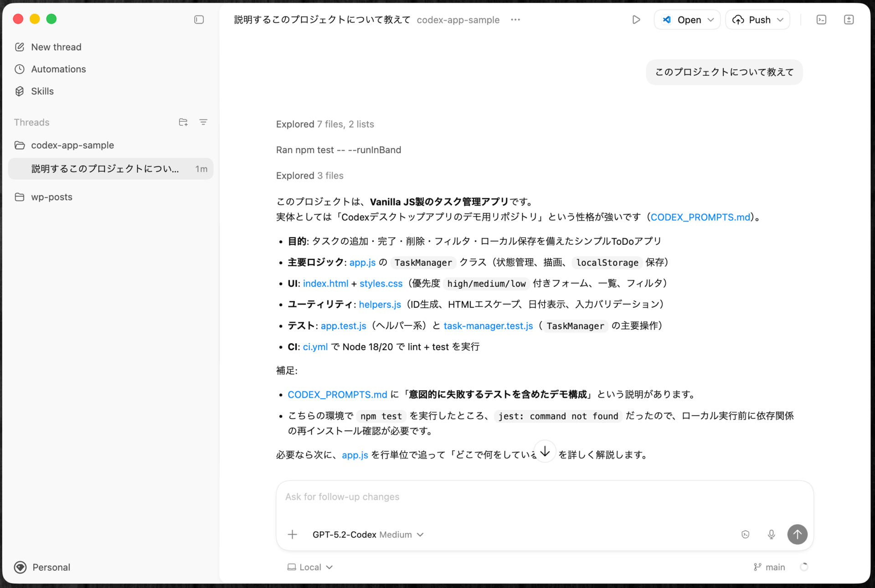The width and height of the screenshot is (875, 588).
Task: Open the threads filter icon
Action: 203,122
